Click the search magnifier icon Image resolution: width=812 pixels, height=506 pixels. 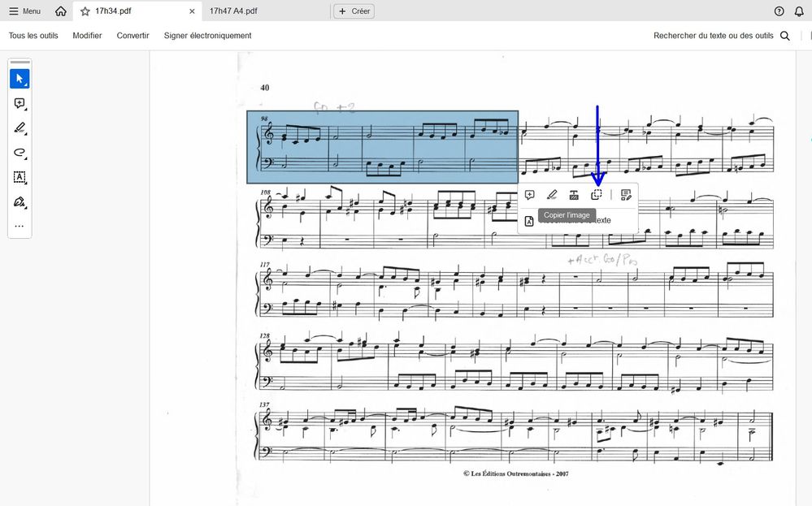point(785,36)
